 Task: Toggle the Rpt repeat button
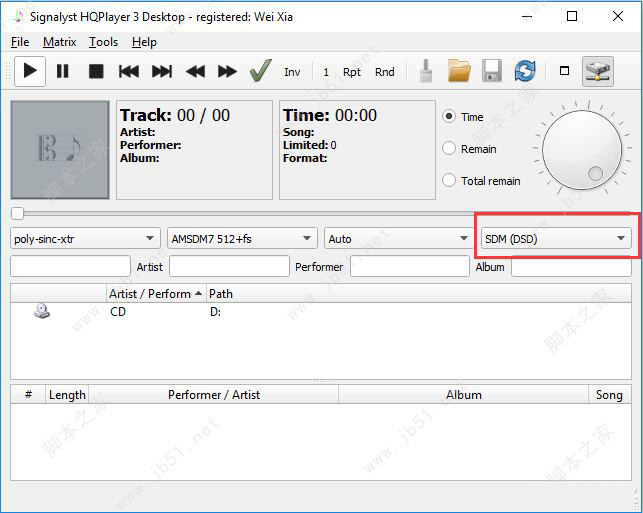(352, 72)
